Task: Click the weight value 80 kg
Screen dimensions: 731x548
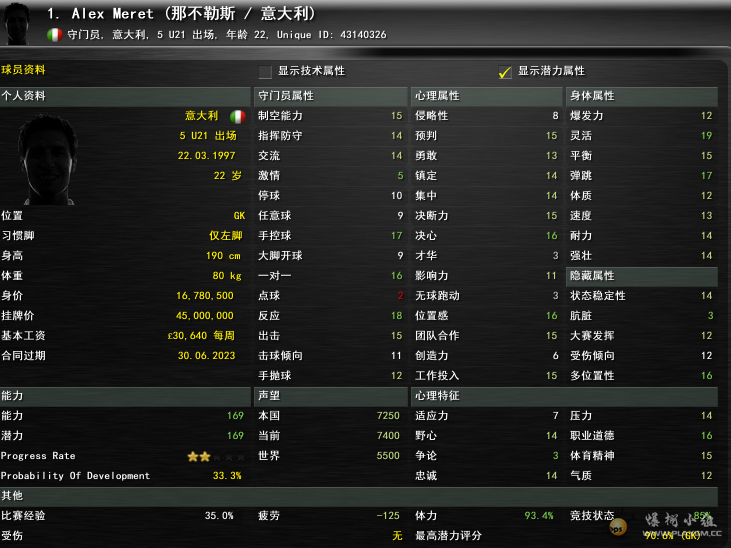Action: click(227, 276)
